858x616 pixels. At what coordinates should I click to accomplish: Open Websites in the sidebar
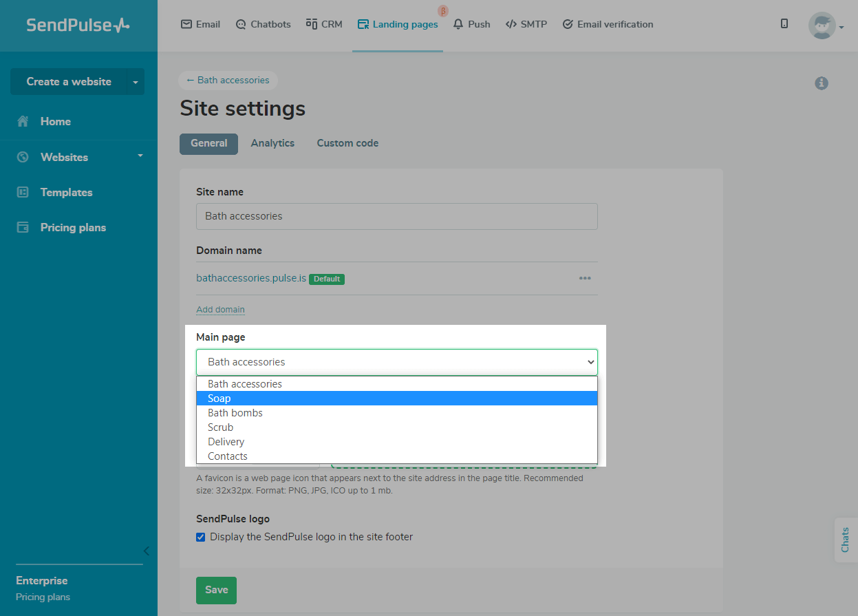64,157
